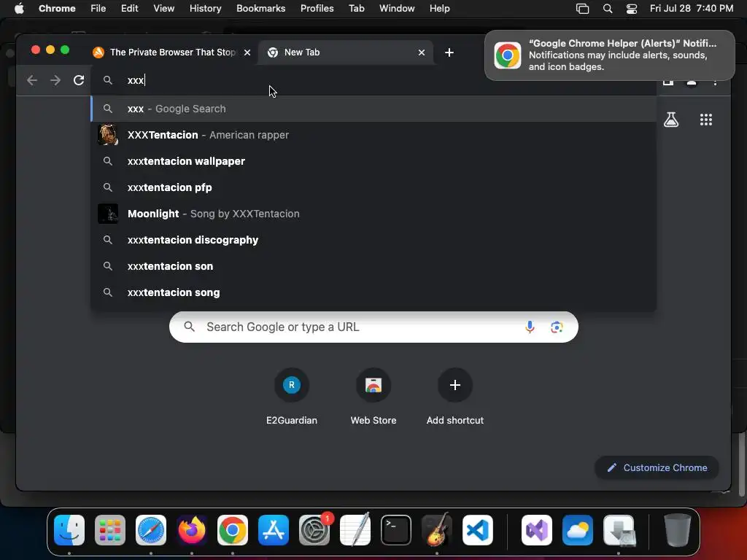Viewport: 747px width, 560px height.
Task: Click the date and time in menu bar
Action: click(692, 9)
